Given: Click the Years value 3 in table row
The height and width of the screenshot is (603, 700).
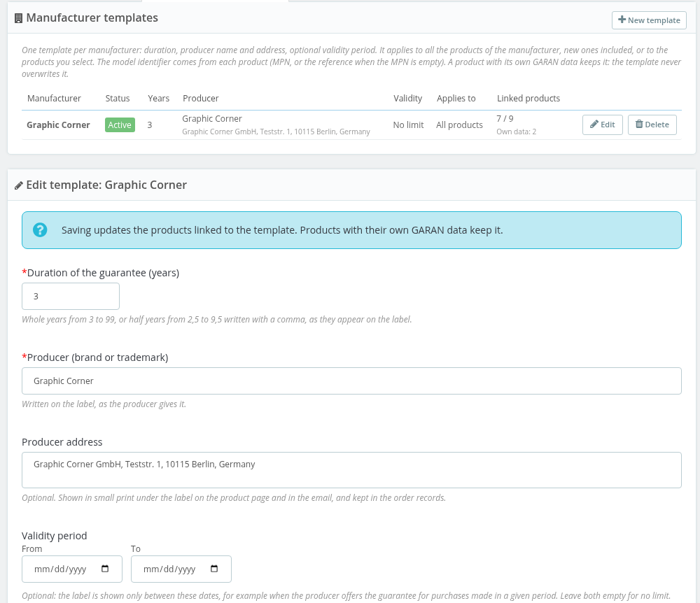Looking at the screenshot, I should coord(150,125).
